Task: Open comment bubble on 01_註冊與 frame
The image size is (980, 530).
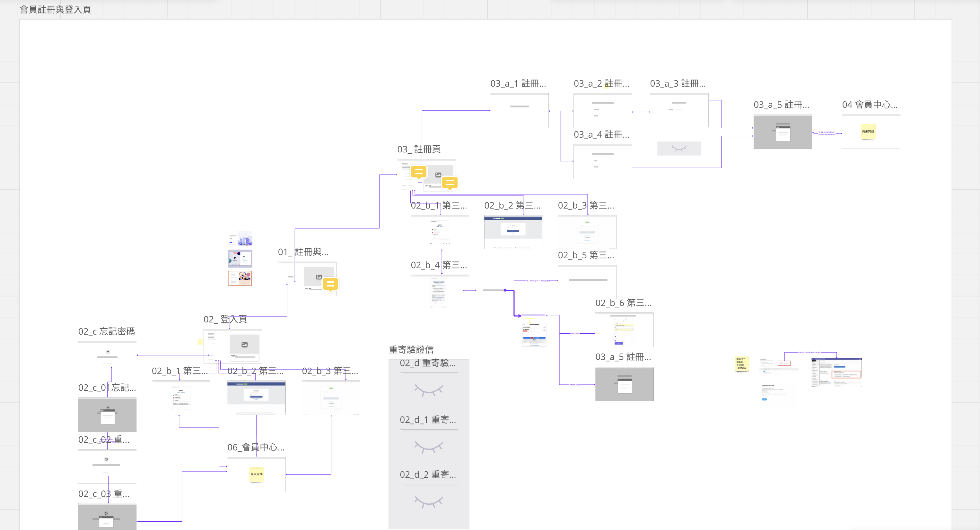Action: click(x=330, y=284)
